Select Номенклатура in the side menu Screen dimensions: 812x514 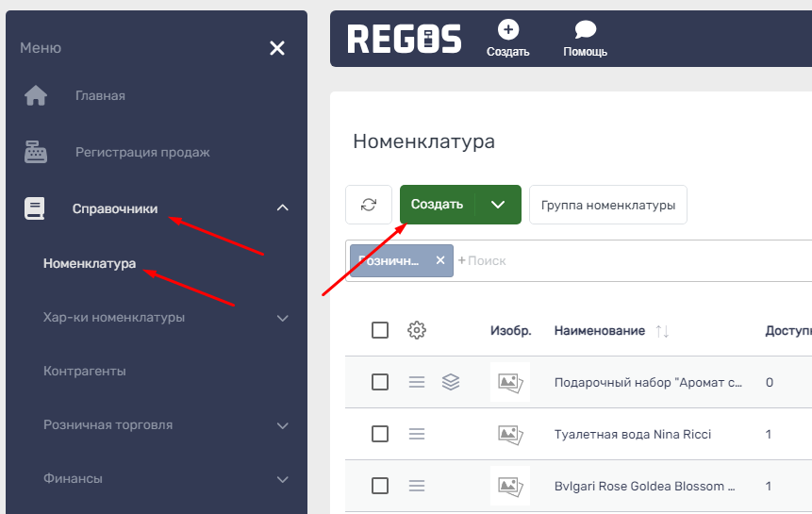tap(90, 263)
